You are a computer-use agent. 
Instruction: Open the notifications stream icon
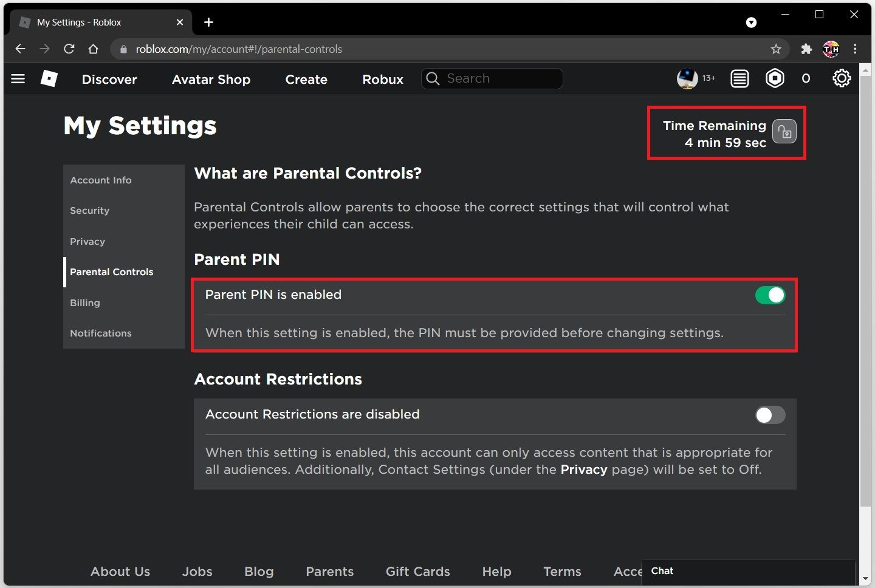point(739,78)
